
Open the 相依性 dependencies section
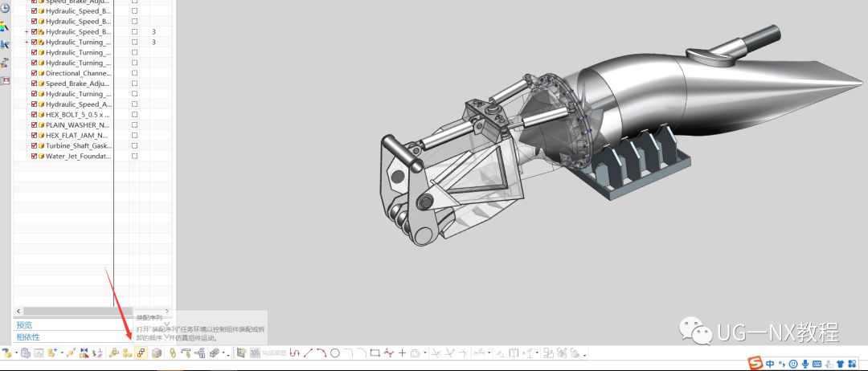click(x=28, y=336)
